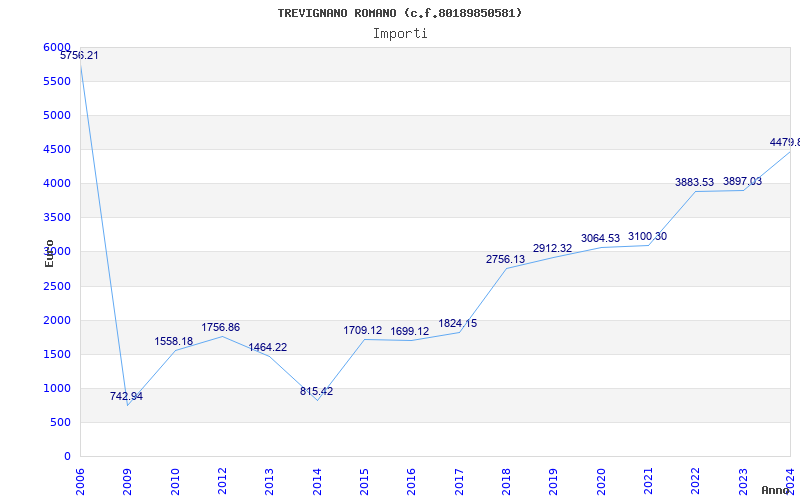Screen dimensions: 800x500
Task: Select the 3883.53 data label
Action: click(x=694, y=182)
